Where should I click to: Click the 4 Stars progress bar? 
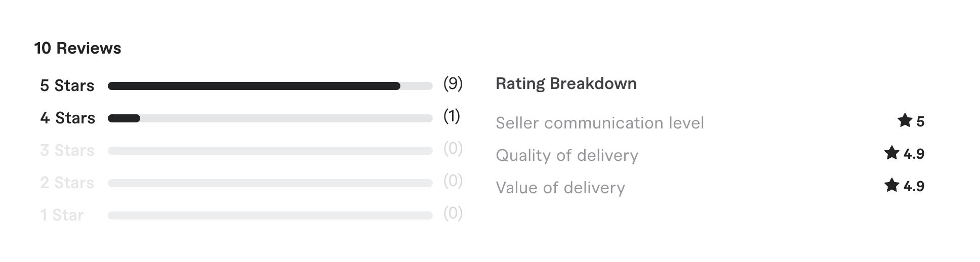click(270, 118)
